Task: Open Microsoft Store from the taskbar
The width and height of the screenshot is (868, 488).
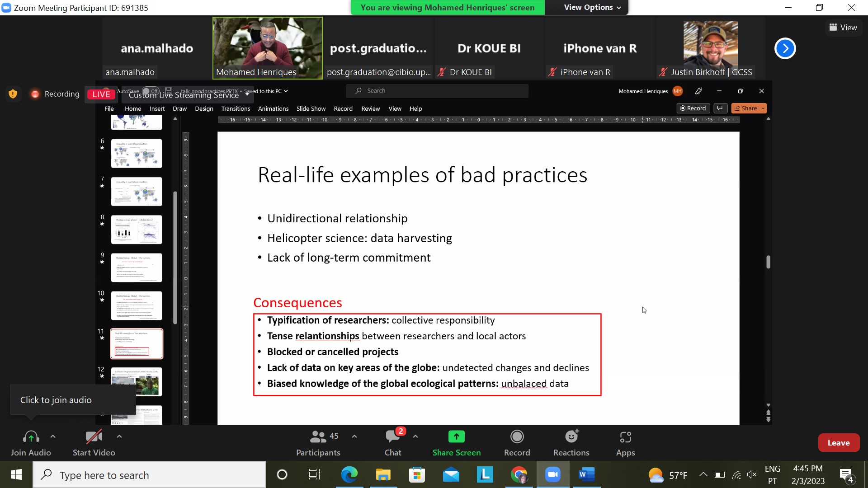Action: (417, 474)
